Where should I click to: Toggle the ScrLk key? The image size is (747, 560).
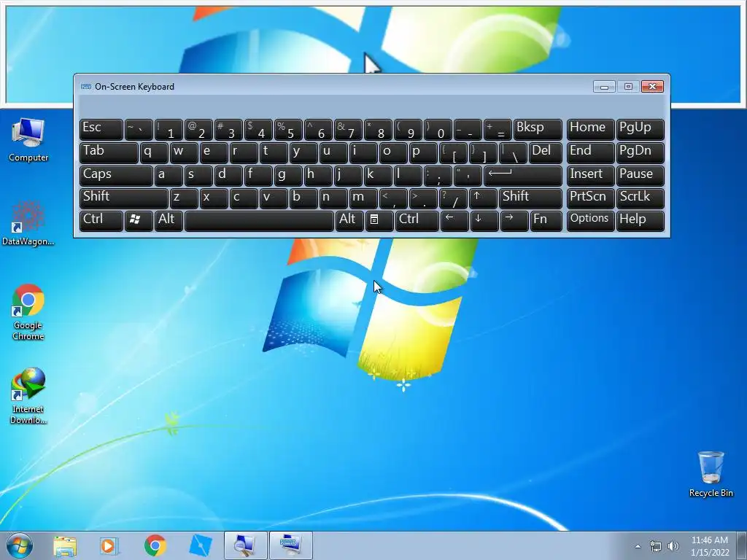640,198
